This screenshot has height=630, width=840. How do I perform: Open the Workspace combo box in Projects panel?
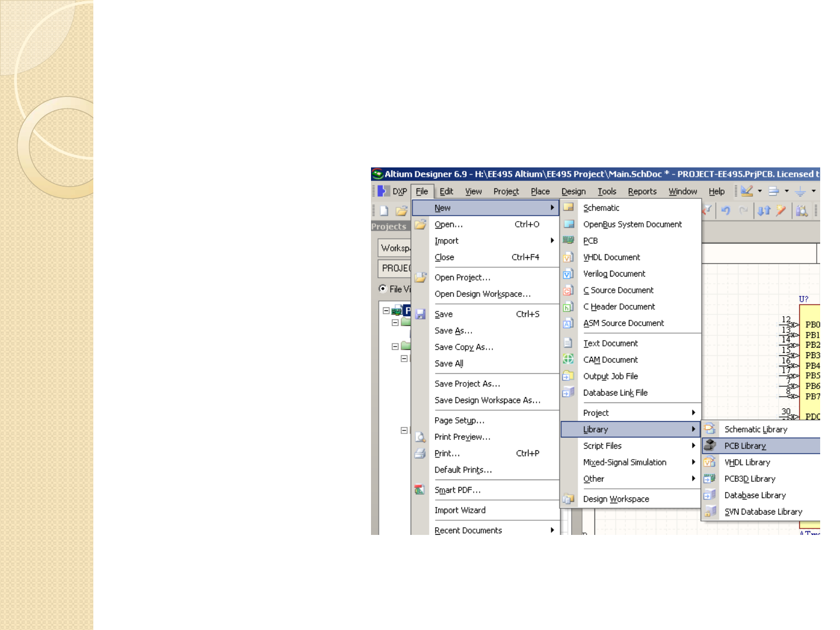click(394, 248)
